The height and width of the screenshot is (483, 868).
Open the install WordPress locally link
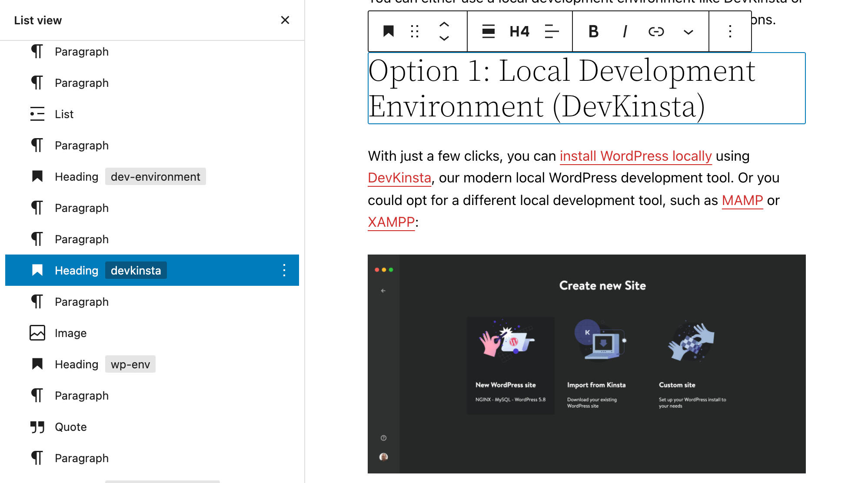635,156
